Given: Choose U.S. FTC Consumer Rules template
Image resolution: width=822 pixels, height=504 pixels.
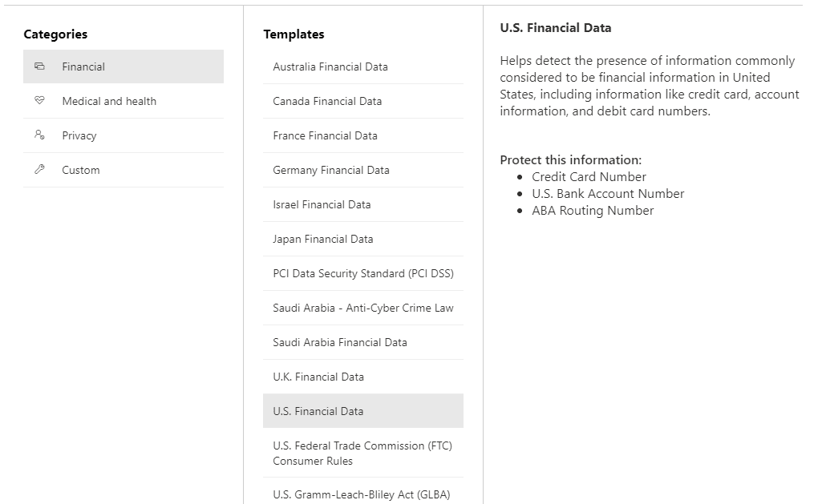Looking at the screenshot, I should tap(363, 454).
